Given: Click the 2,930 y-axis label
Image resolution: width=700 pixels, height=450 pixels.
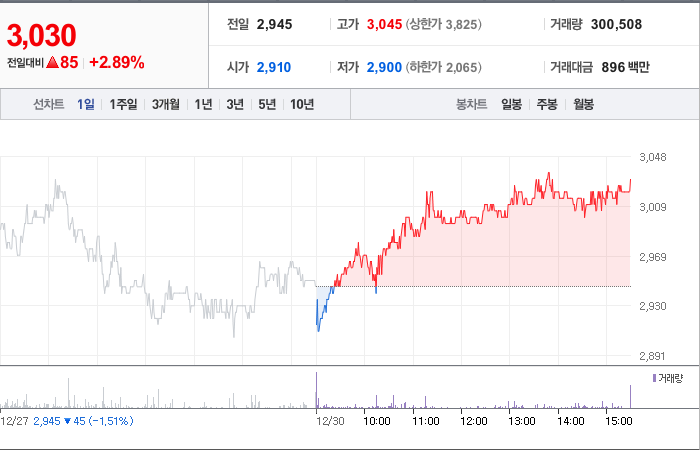Looking at the screenshot, I should 653,306.
